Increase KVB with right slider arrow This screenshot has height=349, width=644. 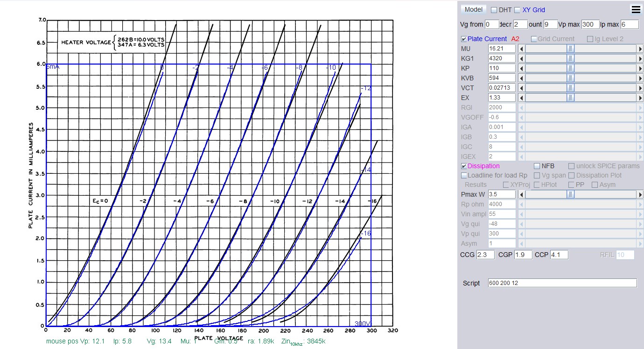[640, 78]
